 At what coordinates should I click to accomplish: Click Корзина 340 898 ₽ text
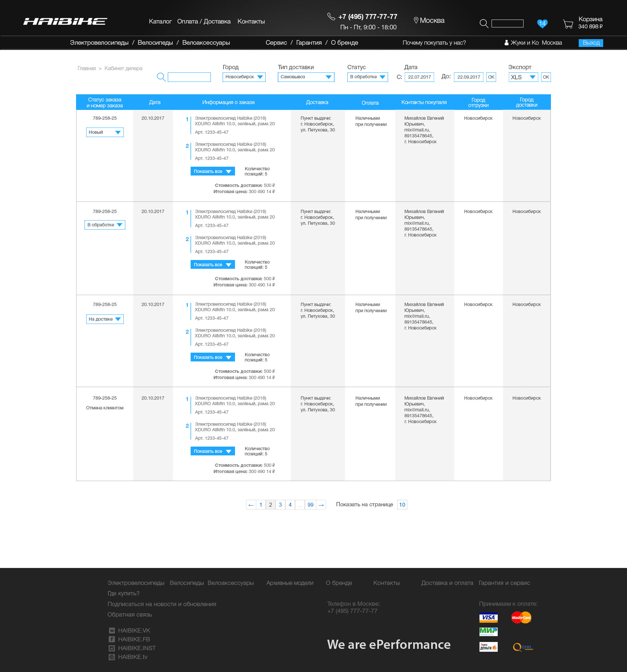(x=590, y=23)
